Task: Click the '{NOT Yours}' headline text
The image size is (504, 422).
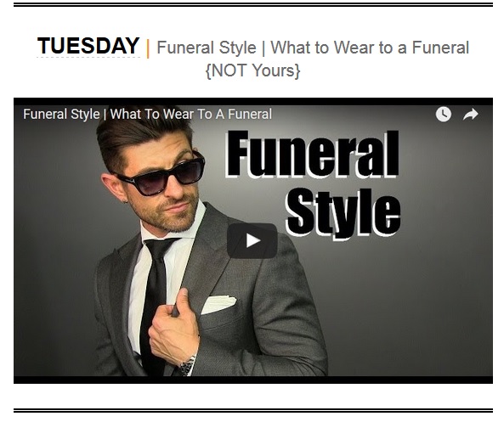Action: coord(252,70)
